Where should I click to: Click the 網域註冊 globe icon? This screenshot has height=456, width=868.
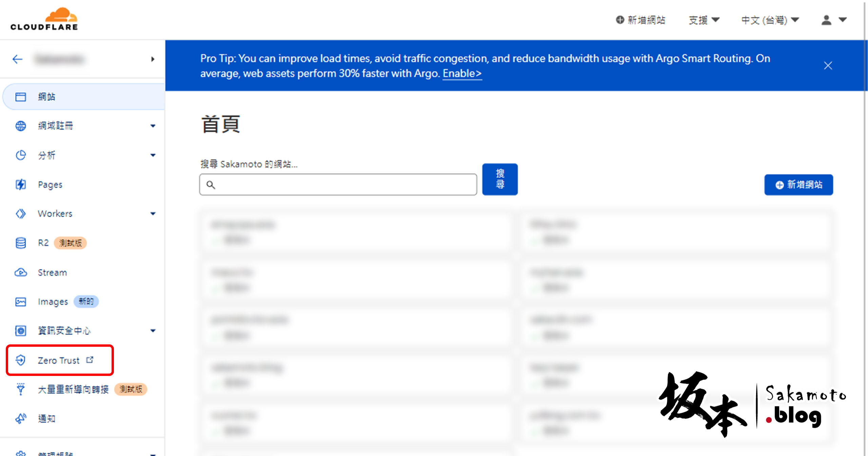[21, 126]
